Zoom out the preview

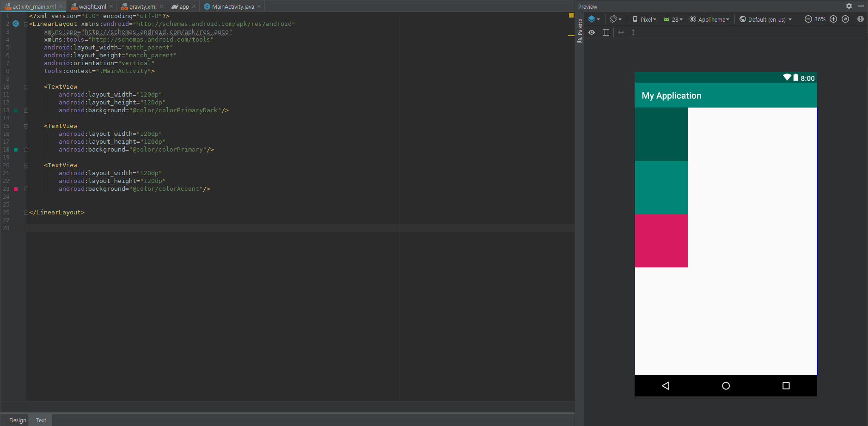point(808,19)
